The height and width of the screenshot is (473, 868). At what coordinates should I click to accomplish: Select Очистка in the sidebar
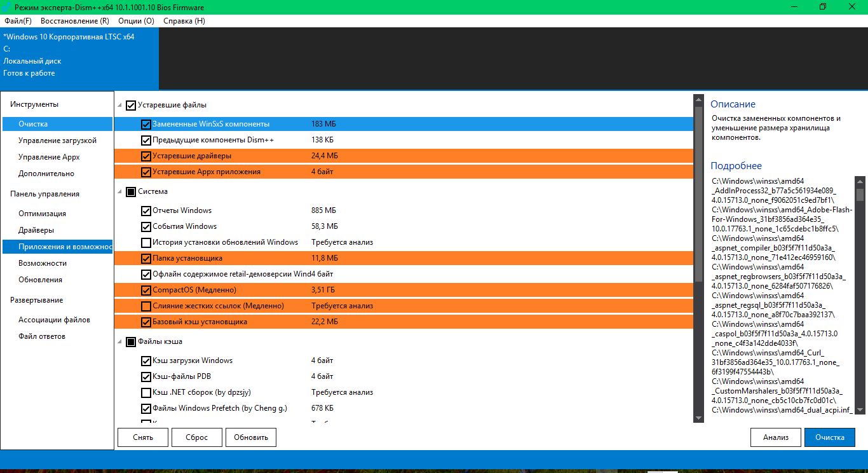tap(57, 124)
